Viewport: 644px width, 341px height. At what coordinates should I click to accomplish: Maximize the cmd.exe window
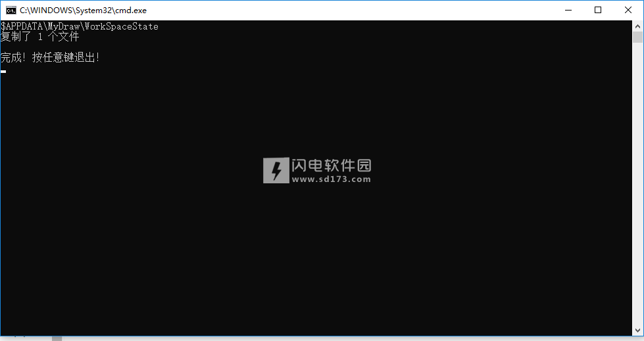pos(598,11)
